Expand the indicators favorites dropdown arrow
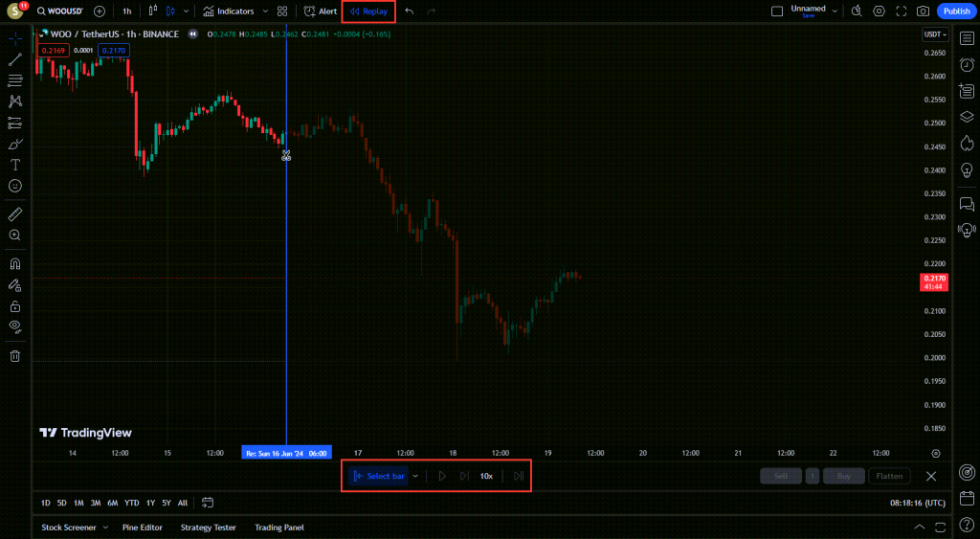The width and height of the screenshot is (980, 539). coord(265,11)
